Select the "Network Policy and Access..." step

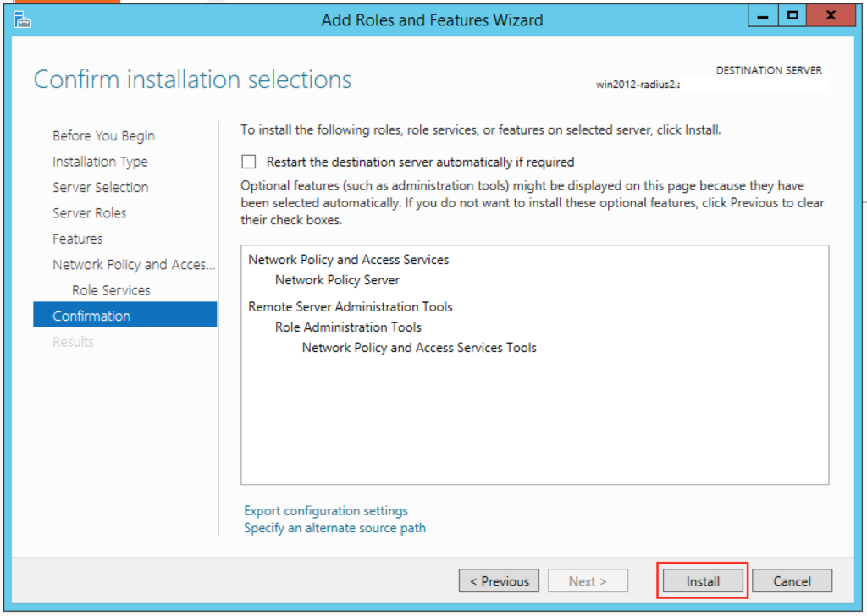[x=133, y=264]
